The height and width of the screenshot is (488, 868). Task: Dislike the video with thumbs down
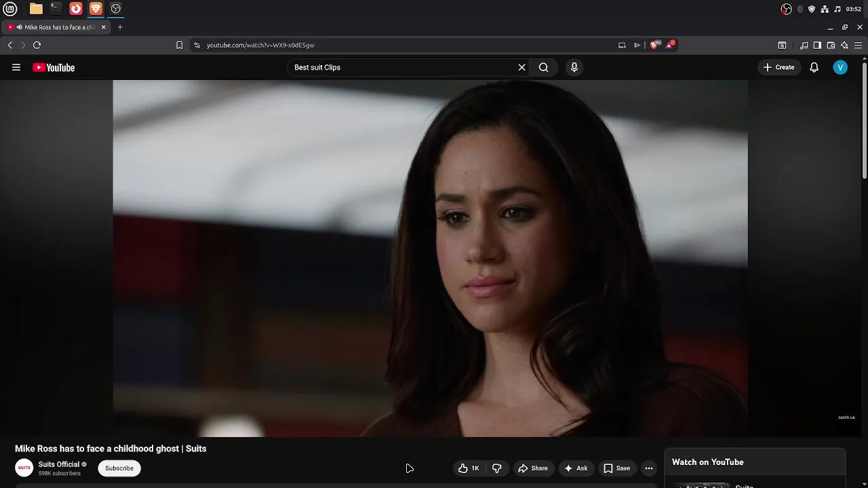coord(497,468)
